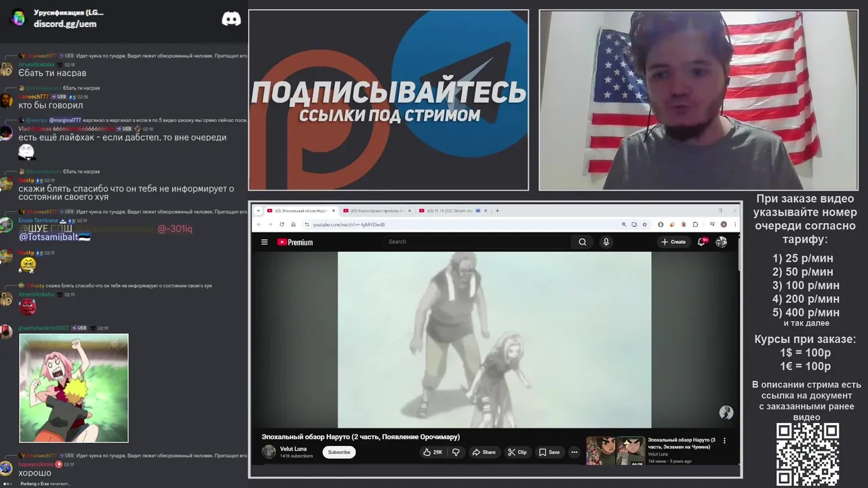Open the recommended Наруто 3 часть thumbnail
Screen dimensions: 868x488
point(615,451)
